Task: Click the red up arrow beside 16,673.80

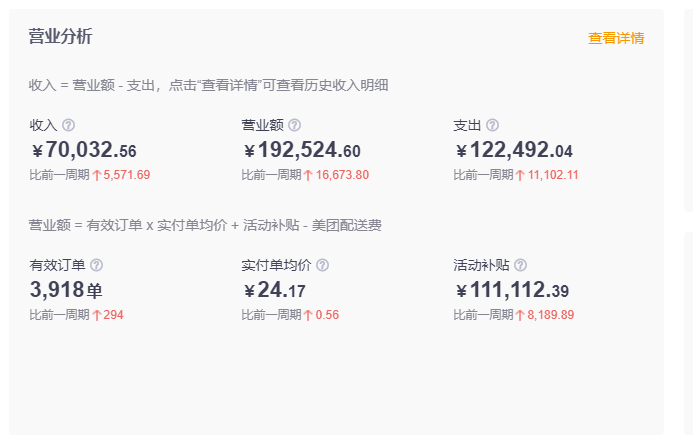Action: (x=308, y=175)
